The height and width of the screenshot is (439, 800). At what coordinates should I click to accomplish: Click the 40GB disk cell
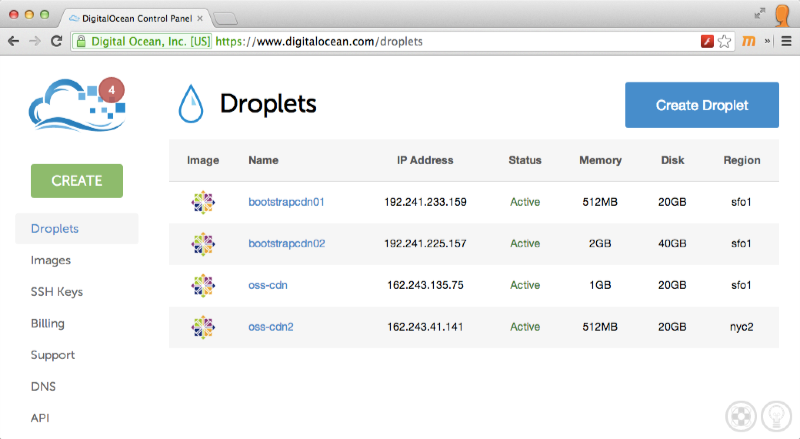click(672, 243)
